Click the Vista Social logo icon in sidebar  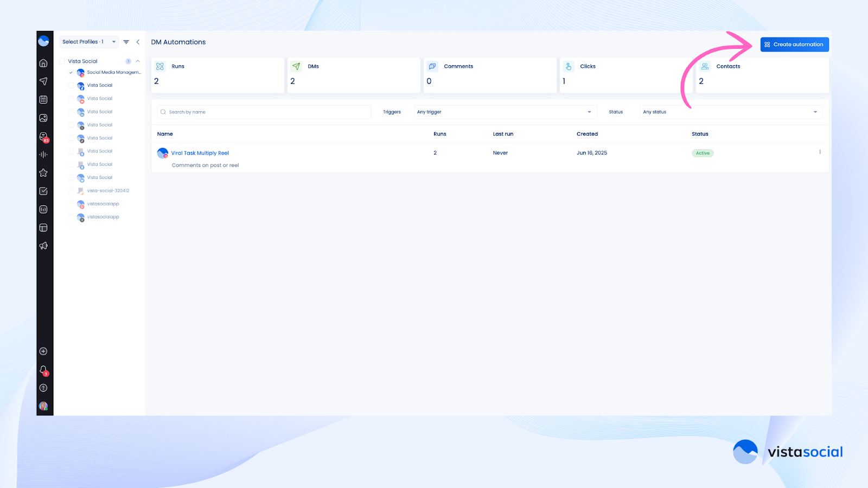(x=43, y=41)
